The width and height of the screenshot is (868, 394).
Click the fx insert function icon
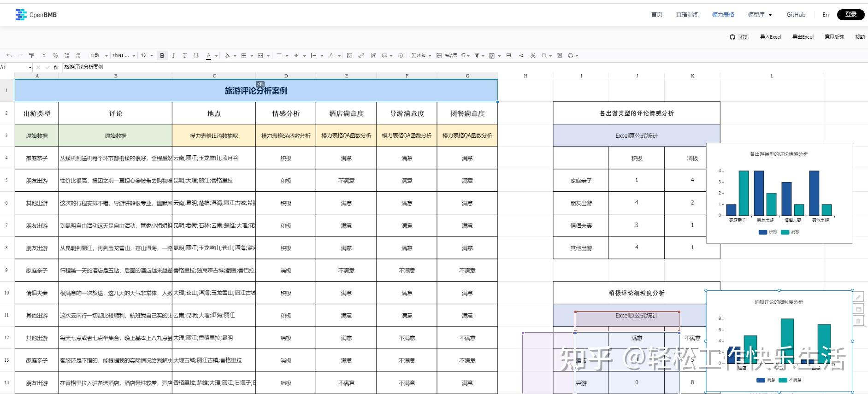pos(56,67)
